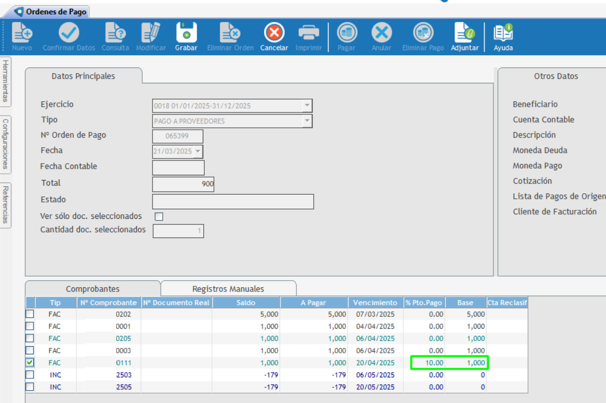The height and width of the screenshot is (403, 606).
Task: Check the FAC 0202 row checkbox
Action: [x=30, y=314]
